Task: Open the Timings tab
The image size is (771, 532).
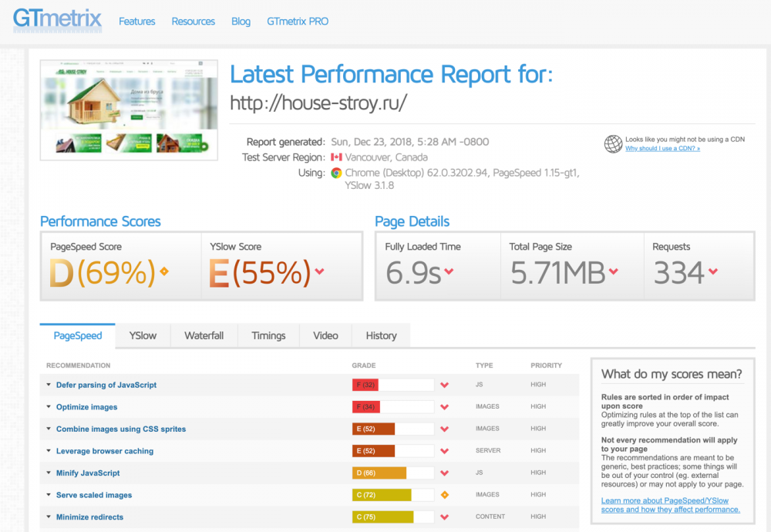Action: tap(268, 336)
